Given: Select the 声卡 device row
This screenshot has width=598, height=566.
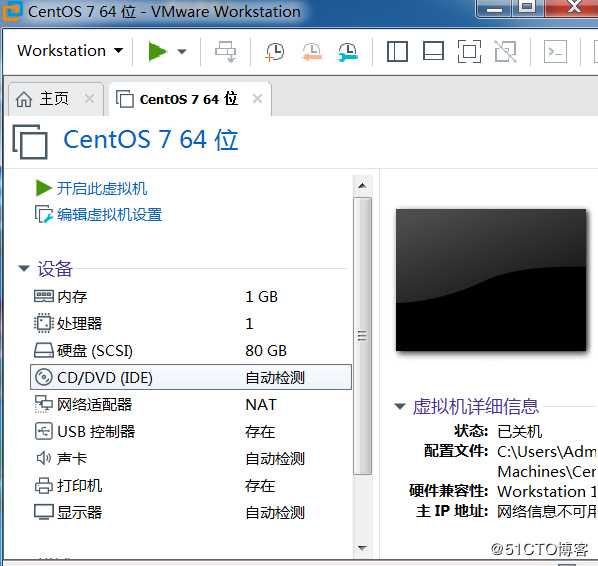Looking at the screenshot, I should click(x=191, y=458).
